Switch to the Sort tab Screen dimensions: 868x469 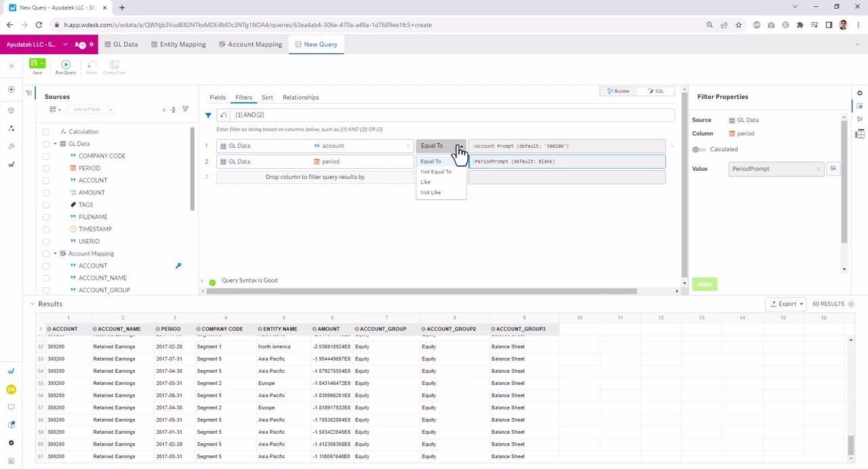point(267,98)
